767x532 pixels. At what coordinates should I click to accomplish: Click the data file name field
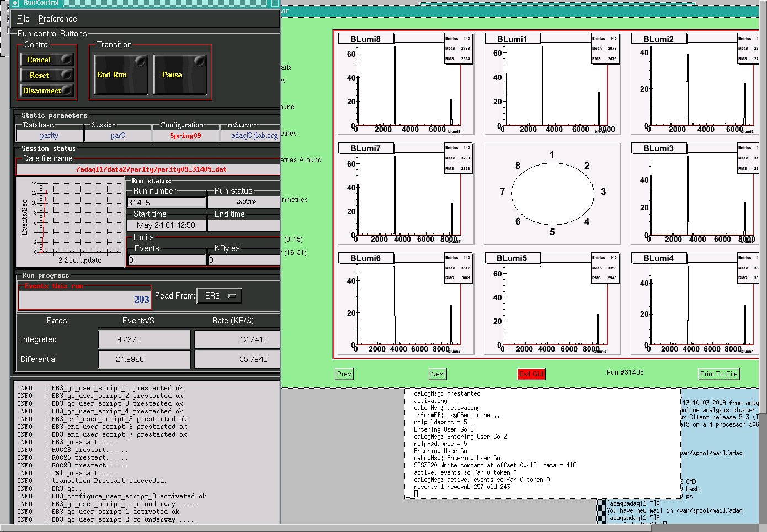(149, 169)
